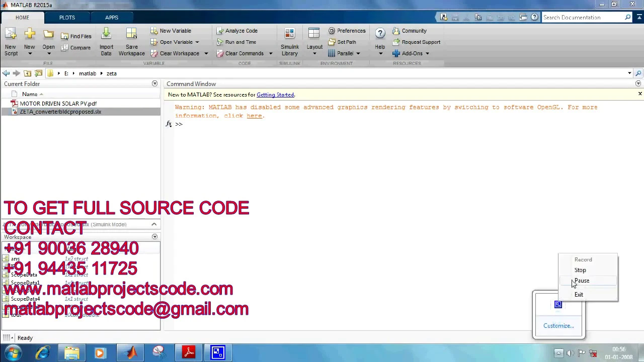
Task: Open the Clear Workspace dropdown
Action: (x=206, y=54)
